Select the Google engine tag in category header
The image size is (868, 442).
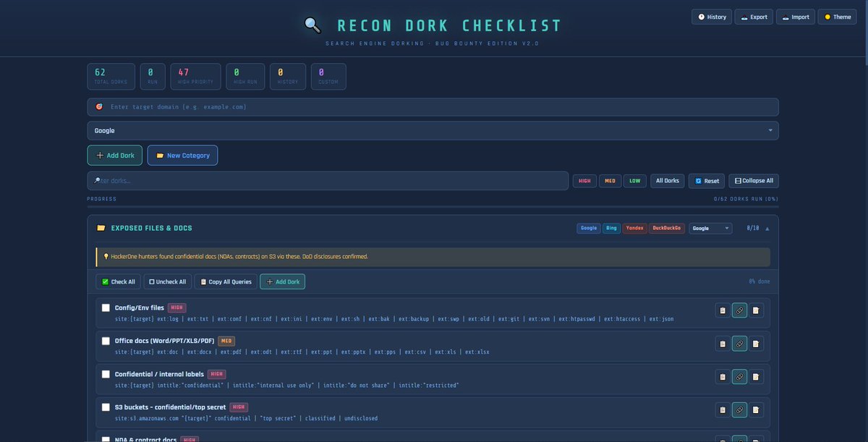pyautogui.click(x=589, y=228)
